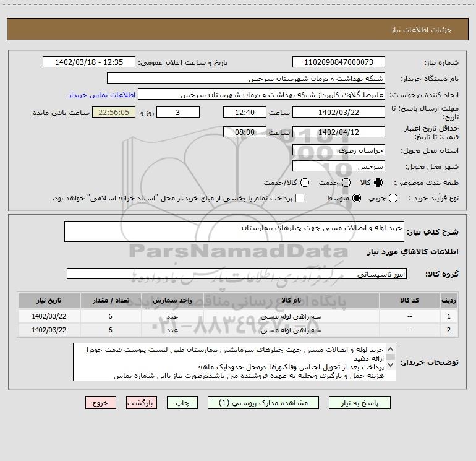
Task: Click the واحد شمارش column header
Action: (x=172, y=301)
